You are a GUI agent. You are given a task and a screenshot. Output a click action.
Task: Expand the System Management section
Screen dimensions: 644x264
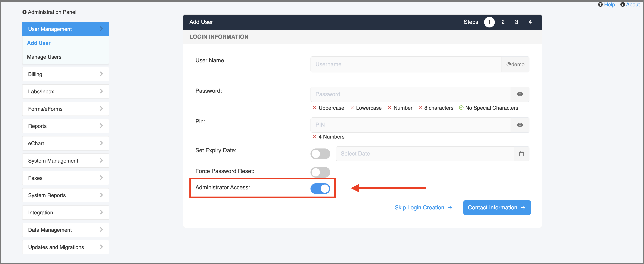click(x=65, y=161)
